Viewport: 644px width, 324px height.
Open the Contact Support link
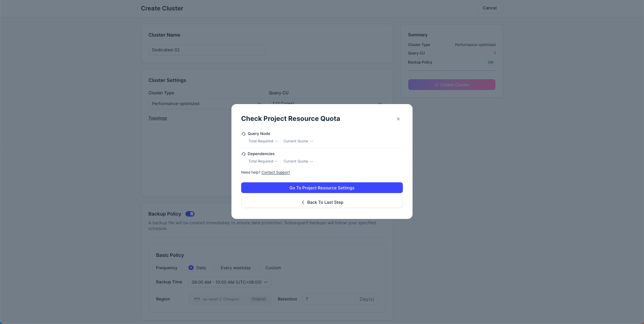[x=275, y=172]
